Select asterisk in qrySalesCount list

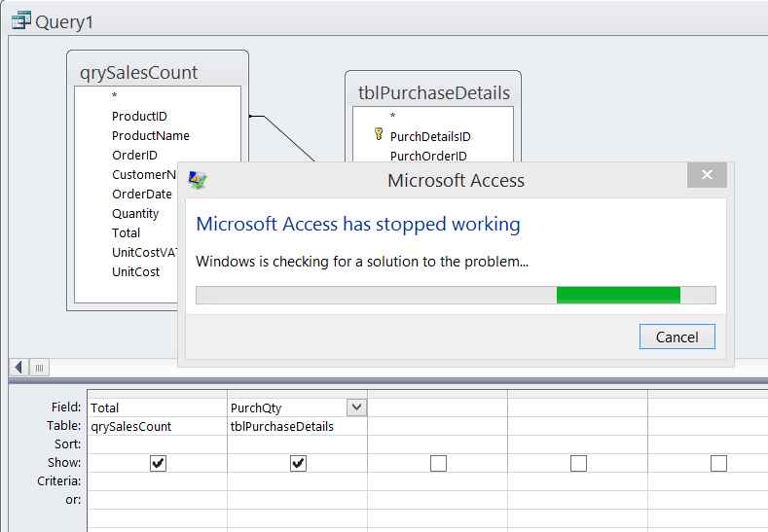click(114, 96)
